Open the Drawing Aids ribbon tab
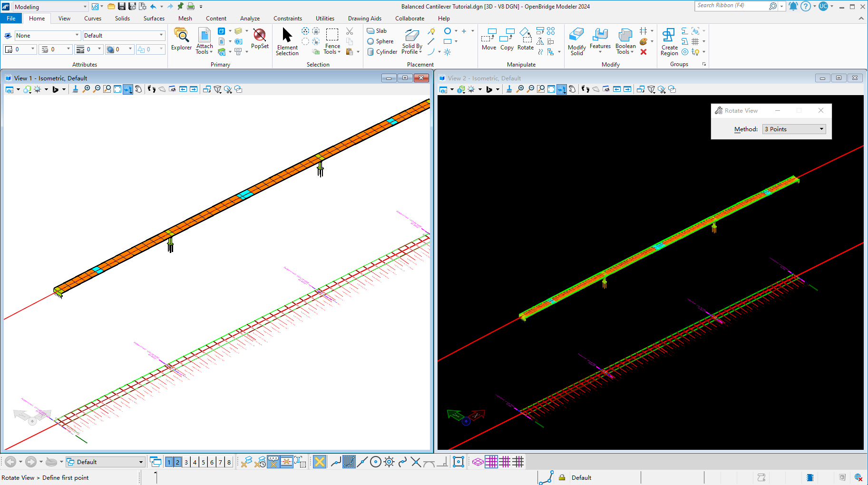The image size is (868, 485). click(x=364, y=18)
